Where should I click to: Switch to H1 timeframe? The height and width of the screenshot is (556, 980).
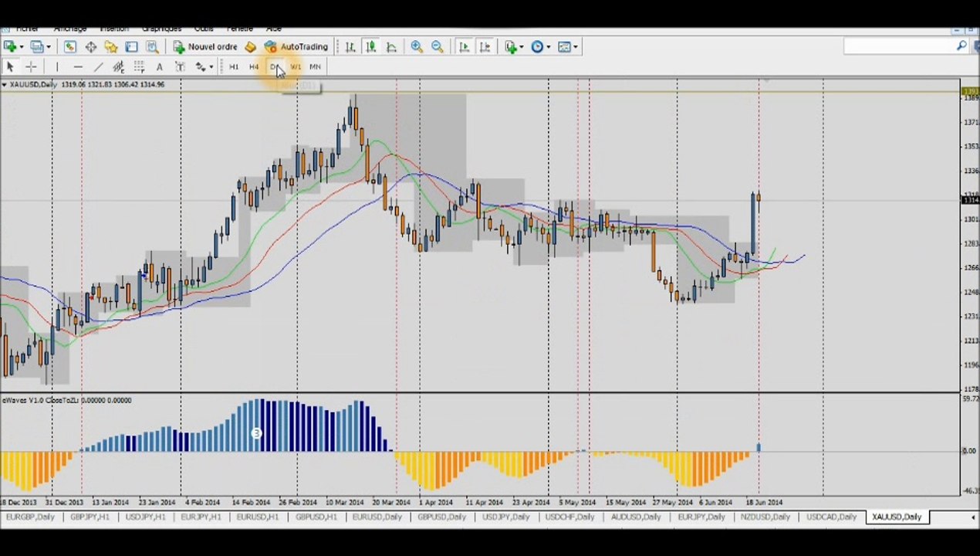click(234, 67)
